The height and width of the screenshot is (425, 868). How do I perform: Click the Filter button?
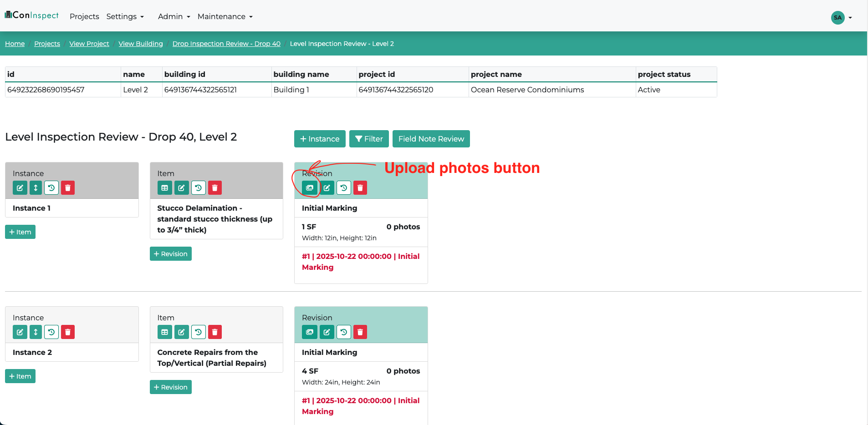coord(369,139)
